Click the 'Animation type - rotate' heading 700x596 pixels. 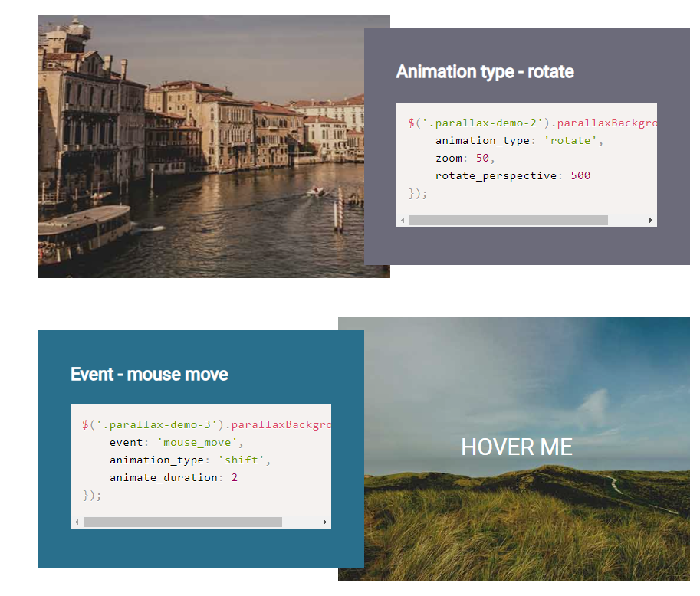485,72
